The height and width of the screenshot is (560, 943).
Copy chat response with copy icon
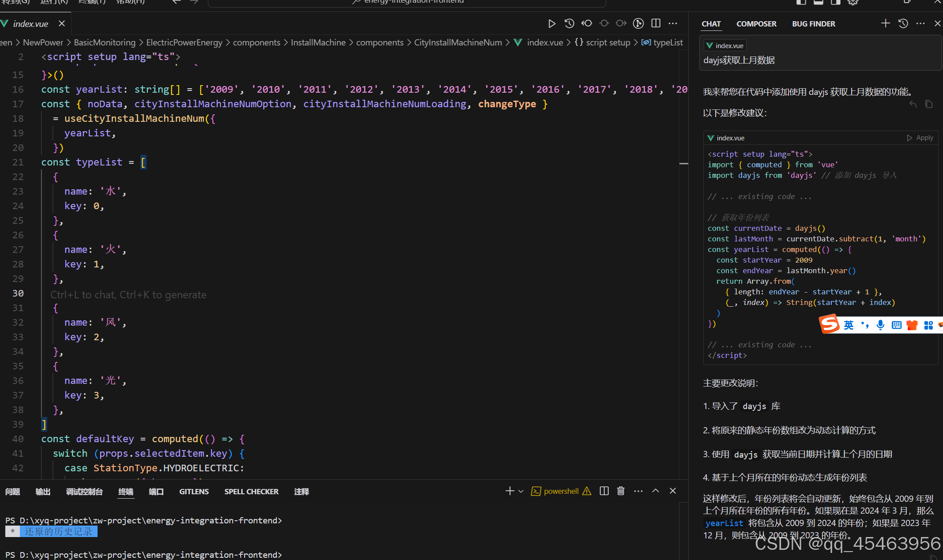coord(929,105)
